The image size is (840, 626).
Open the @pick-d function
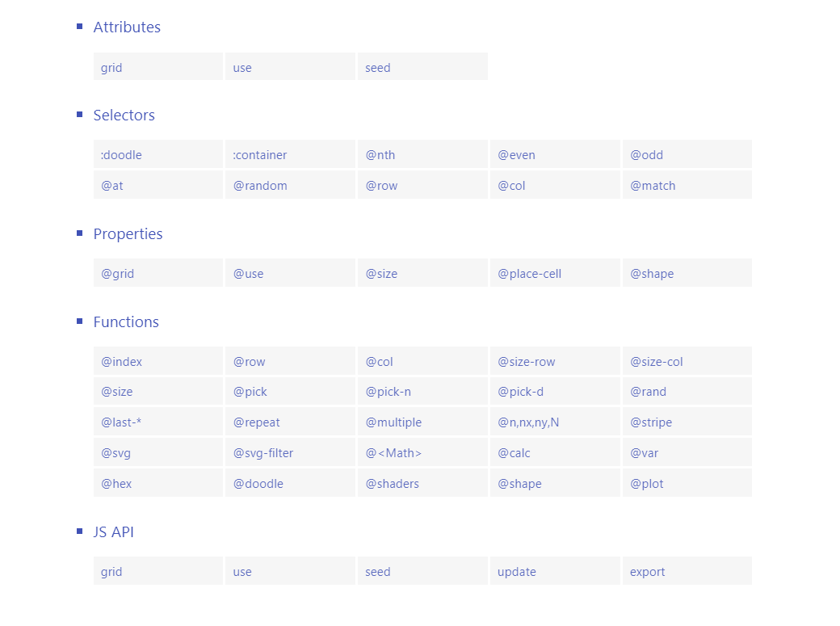(x=555, y=391)
